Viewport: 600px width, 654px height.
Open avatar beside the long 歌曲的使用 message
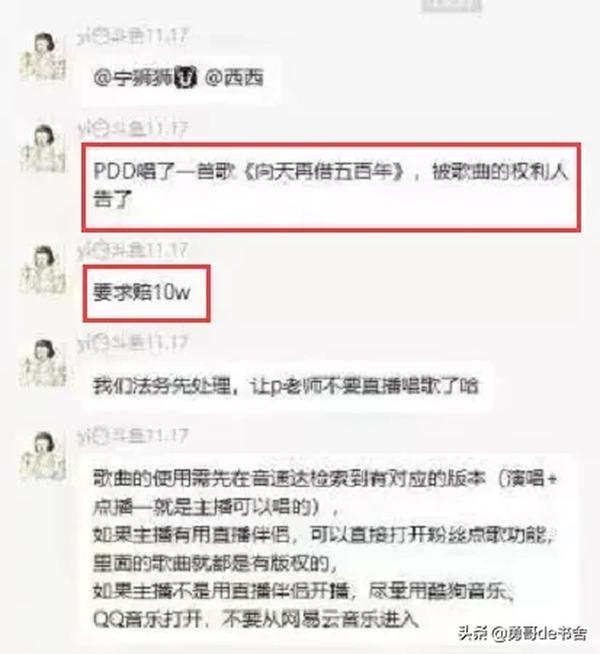pos(44,455)
